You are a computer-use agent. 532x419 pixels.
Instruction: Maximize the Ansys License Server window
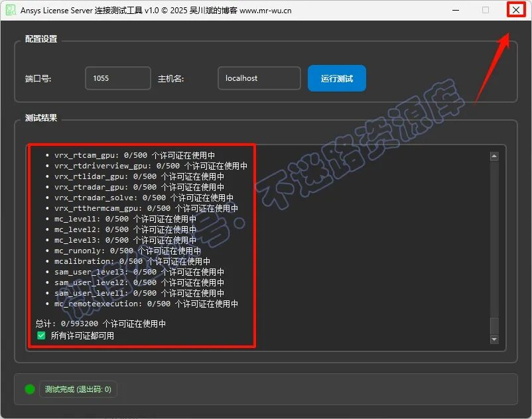[486, 10]
